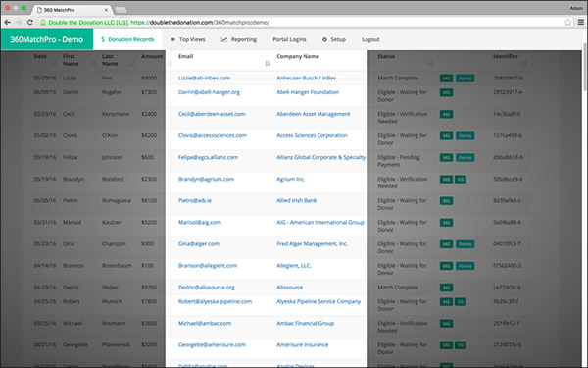The image size is (588, 368).
Task: Click identifier 2b8d38d7-b cell
Action: point(508,79)
